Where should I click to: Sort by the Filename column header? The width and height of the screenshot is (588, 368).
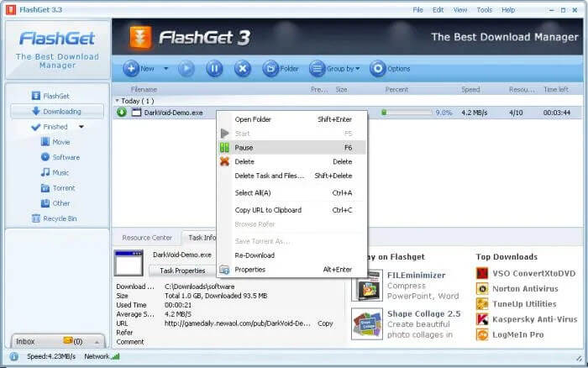point(144,90)
